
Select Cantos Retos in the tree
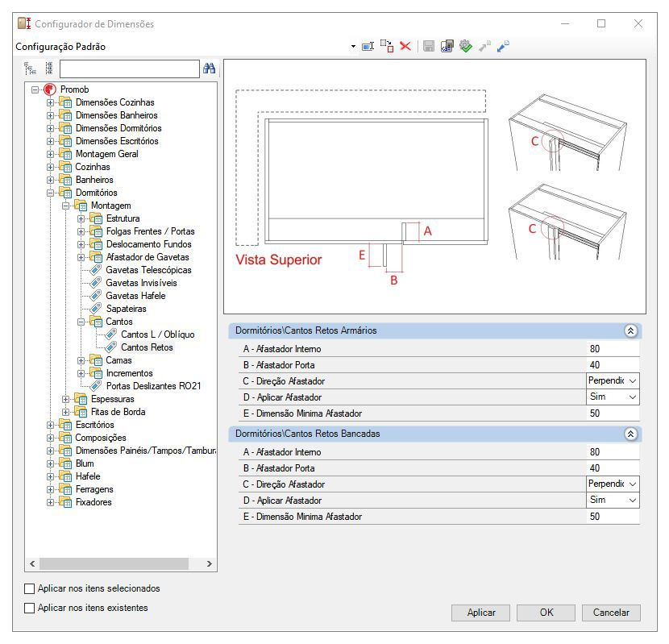point(147,347)
